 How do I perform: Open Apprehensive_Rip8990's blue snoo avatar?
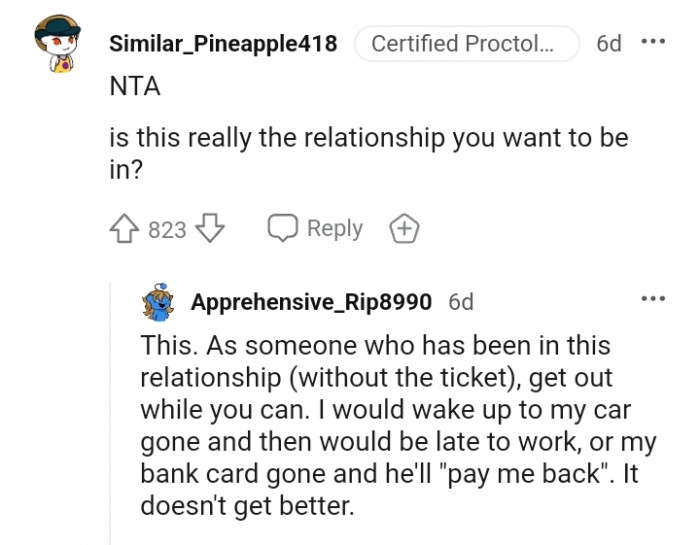(159, 302)
